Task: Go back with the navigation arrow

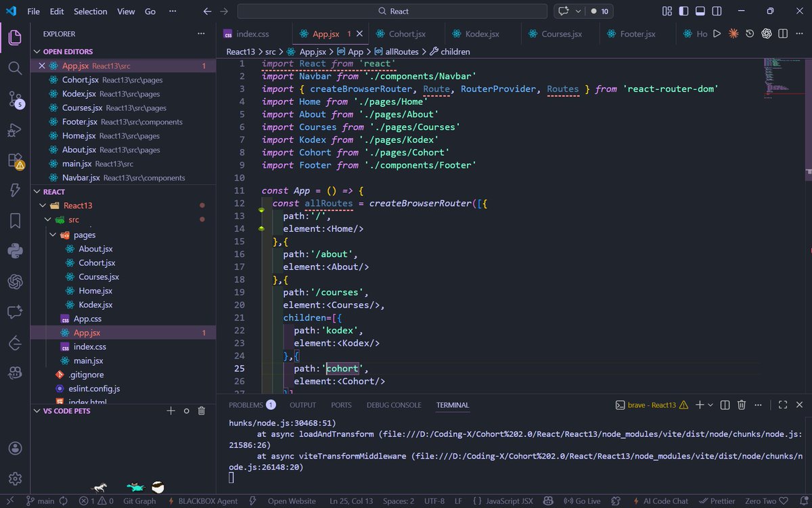Action: (208, 11)
